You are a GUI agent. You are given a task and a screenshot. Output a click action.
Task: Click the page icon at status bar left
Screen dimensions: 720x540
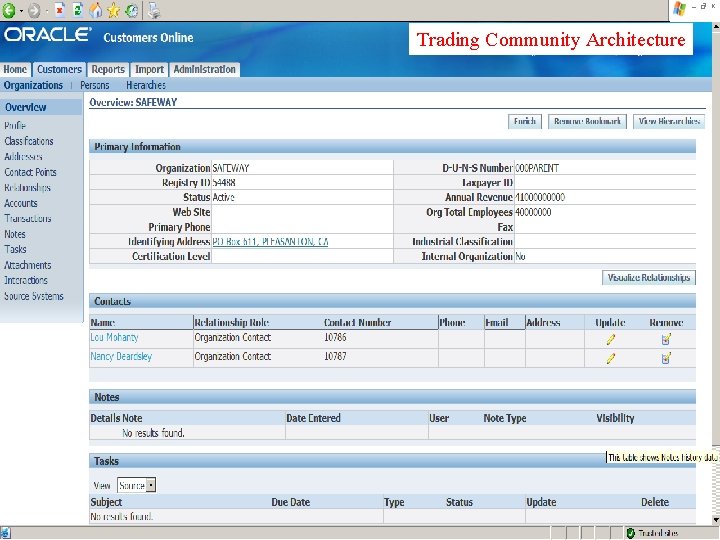[5, 533]
